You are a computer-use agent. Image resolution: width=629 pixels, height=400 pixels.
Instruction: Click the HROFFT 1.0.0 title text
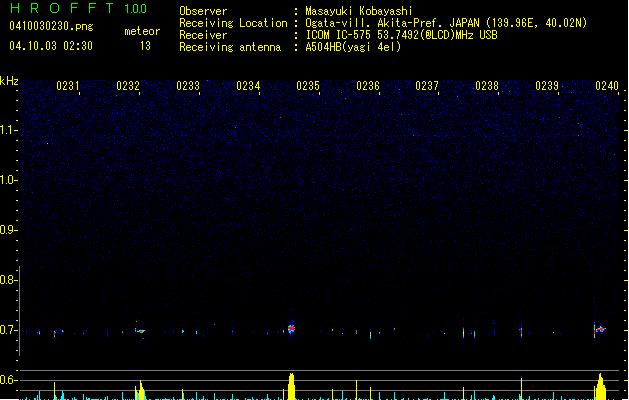[x=79, y=8]
